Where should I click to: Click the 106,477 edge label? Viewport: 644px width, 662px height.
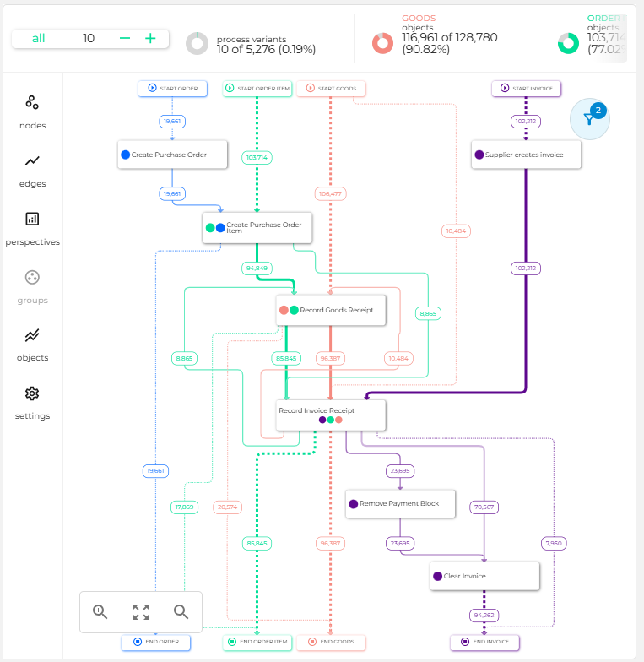[x=331, y=194]
